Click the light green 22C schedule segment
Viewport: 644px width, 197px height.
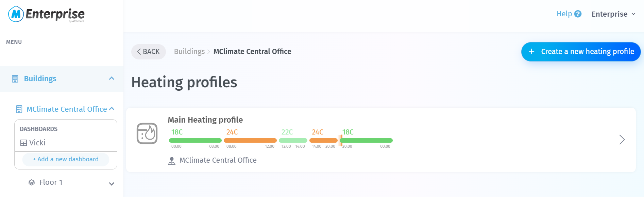pos(293,140)
